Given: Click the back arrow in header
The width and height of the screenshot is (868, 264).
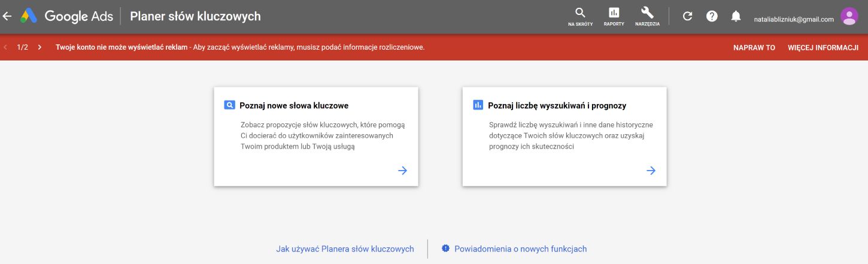Looking at the screenshot, I should coord(7,16).
